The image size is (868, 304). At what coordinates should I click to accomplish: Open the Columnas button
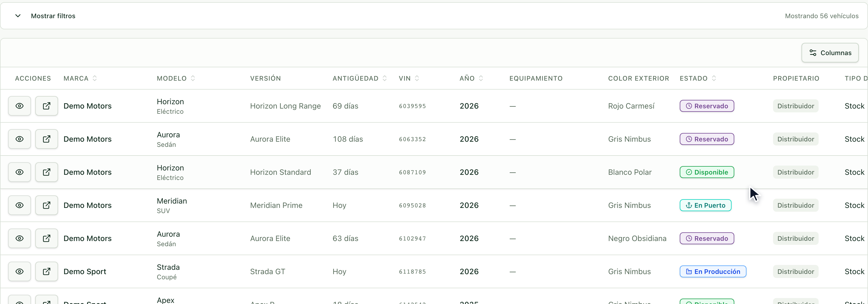pos(829,53)
